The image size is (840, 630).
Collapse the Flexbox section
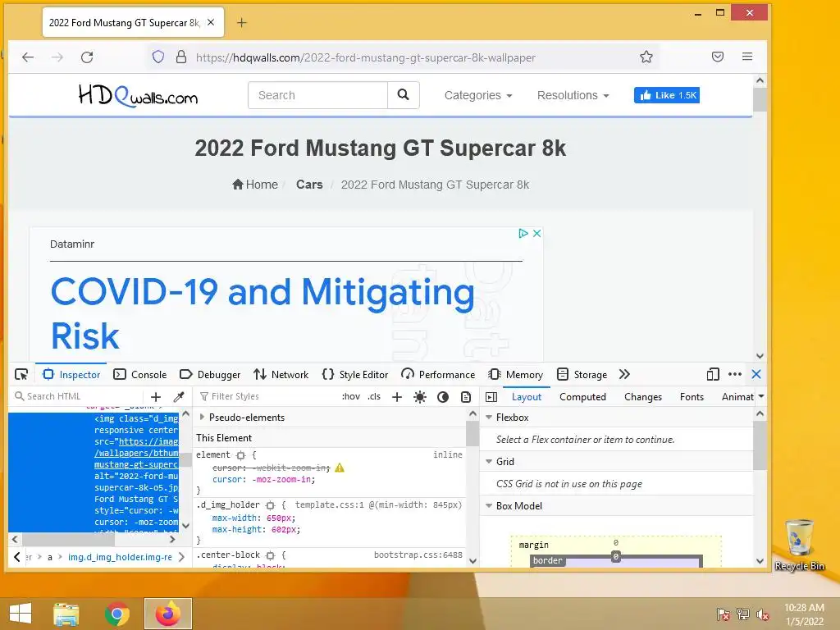pos(489,417)
